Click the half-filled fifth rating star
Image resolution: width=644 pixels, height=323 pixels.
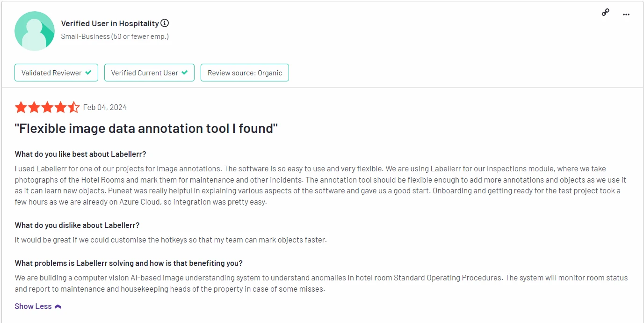point(74,108)
